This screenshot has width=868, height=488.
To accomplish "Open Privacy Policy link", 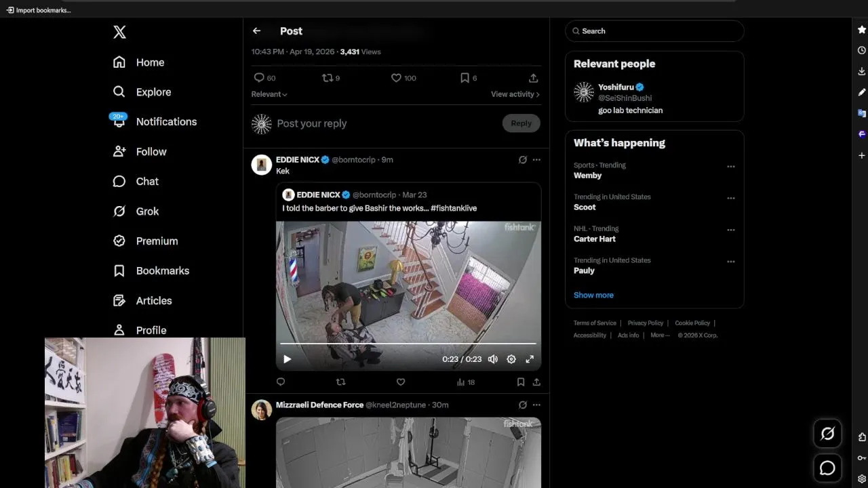I will (646, 323).
